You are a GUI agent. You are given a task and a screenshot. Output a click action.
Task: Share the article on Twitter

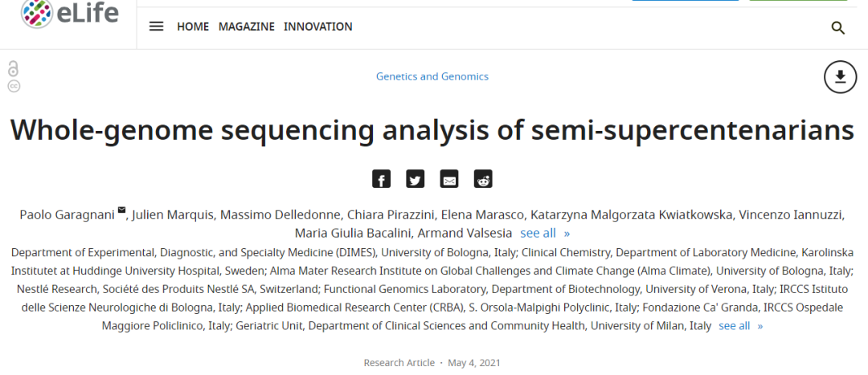click(416, 179)
